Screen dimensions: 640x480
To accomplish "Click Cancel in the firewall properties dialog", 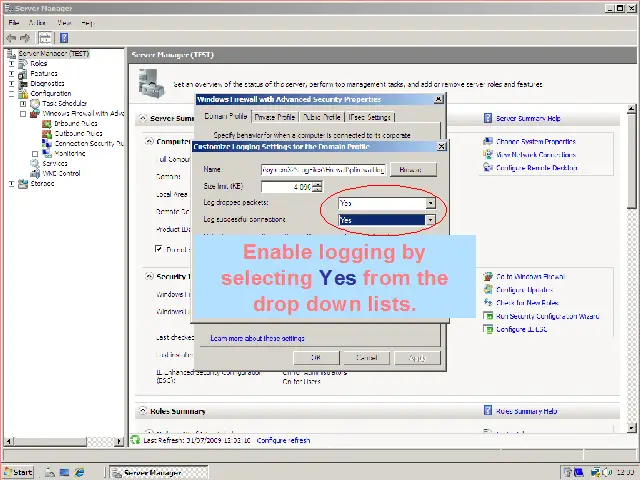I will (367, 358).
